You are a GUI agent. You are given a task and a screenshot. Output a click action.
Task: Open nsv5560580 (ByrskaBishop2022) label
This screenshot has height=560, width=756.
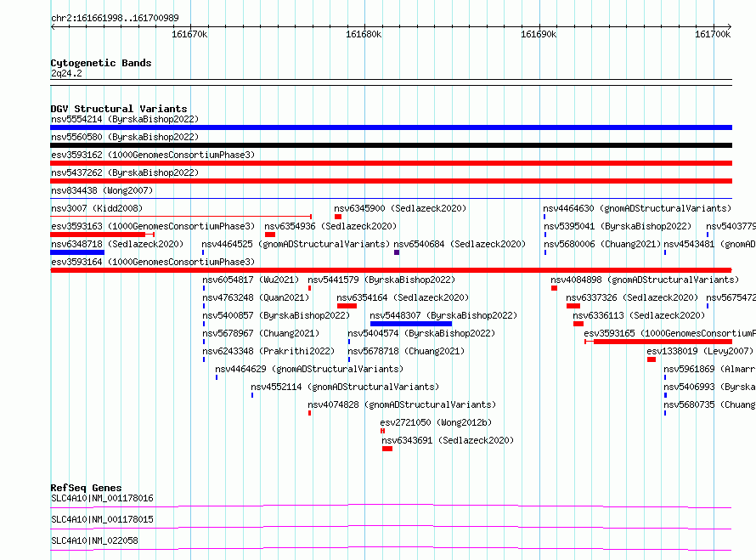125,137
